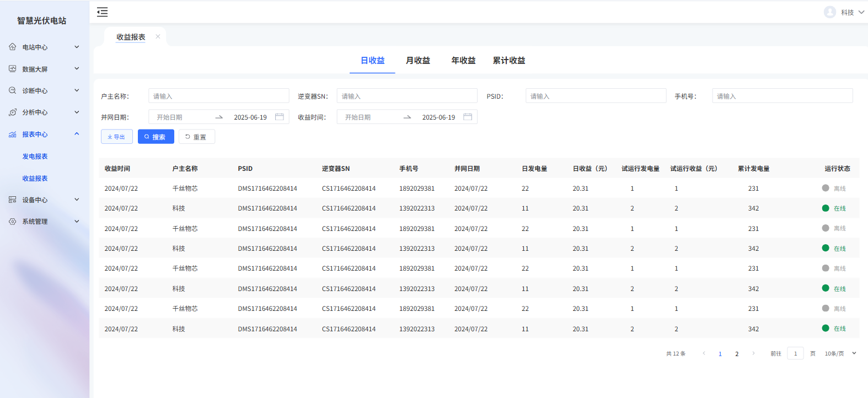Go to page 2 of results

click(737, 354)
